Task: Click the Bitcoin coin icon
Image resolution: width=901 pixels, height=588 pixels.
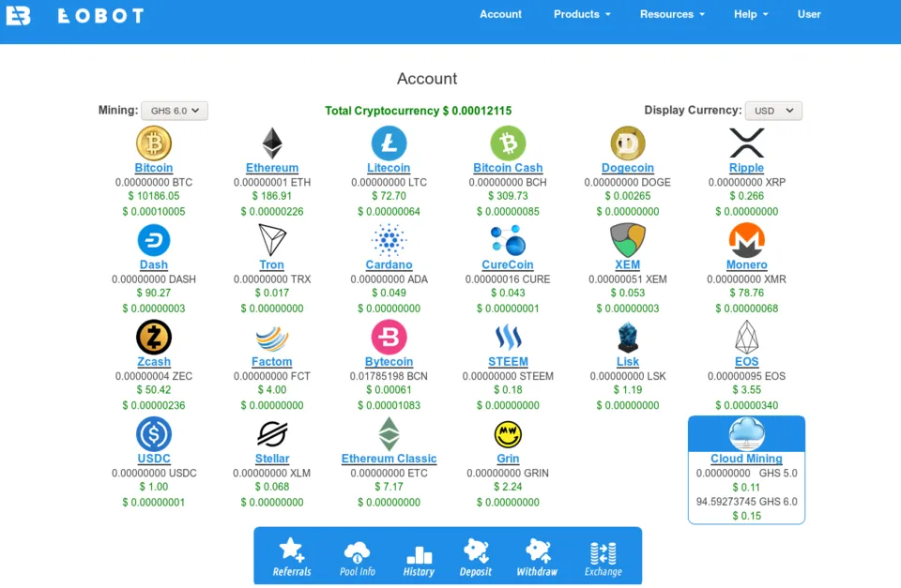Action: (153, 143)
